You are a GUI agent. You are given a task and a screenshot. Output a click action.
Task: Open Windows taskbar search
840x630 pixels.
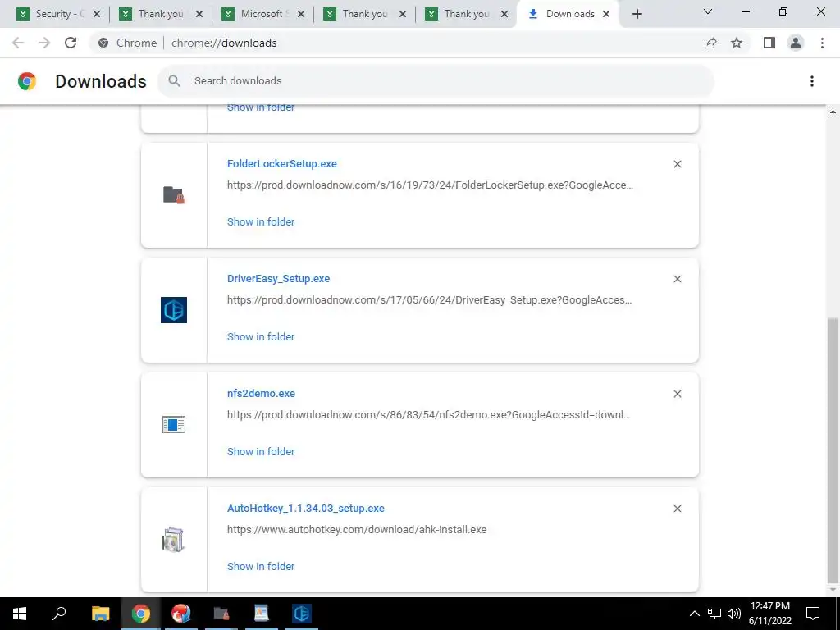tap(59, 614)
